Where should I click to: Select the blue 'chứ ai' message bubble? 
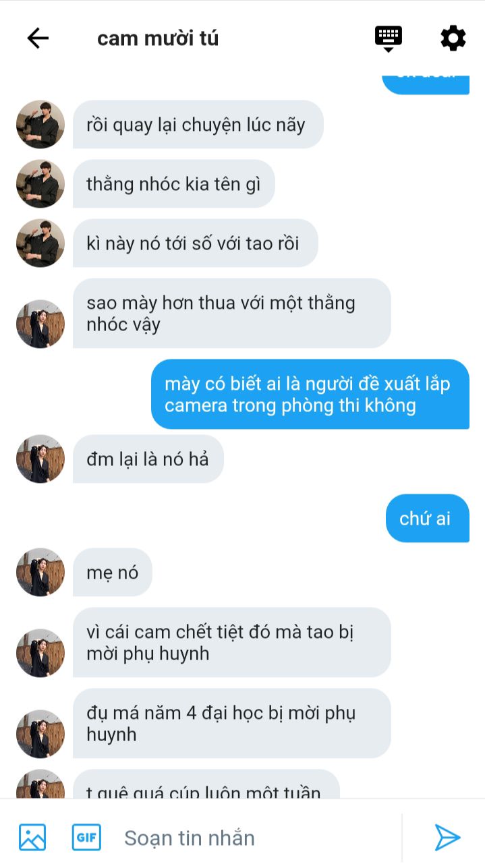(428, 518)
